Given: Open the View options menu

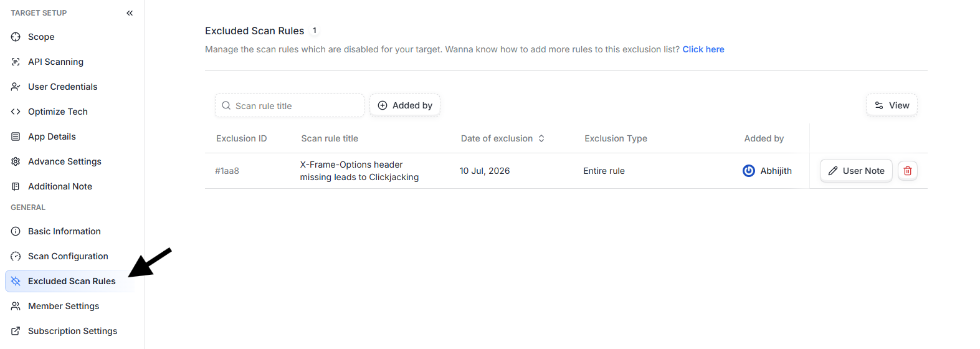Looking at the screenshot, I should coord(892,105).
